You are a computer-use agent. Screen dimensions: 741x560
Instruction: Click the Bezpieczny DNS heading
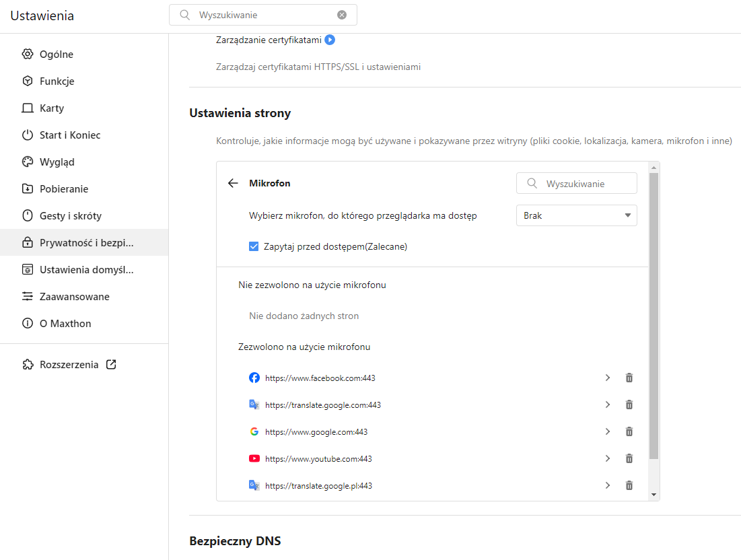coord(235,540)
